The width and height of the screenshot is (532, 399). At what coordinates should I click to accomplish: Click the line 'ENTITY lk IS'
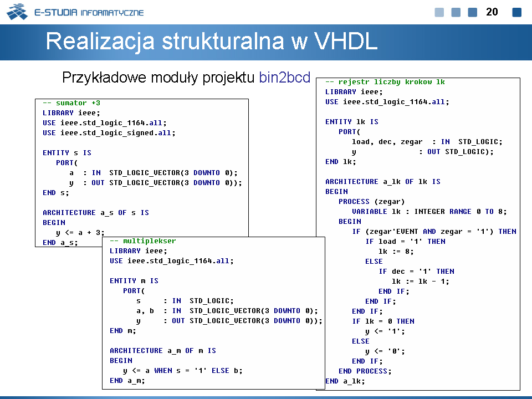[x=351, y=122]
